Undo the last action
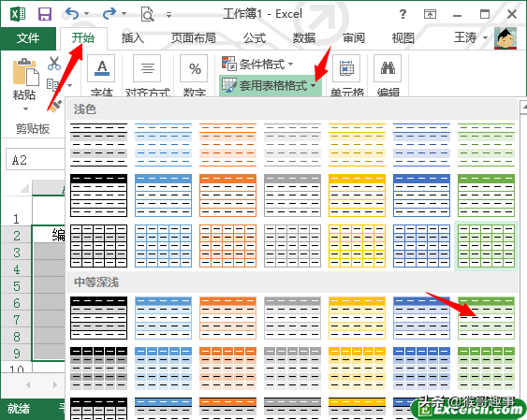Screen dimensions: 527x420 pos(72,14)
